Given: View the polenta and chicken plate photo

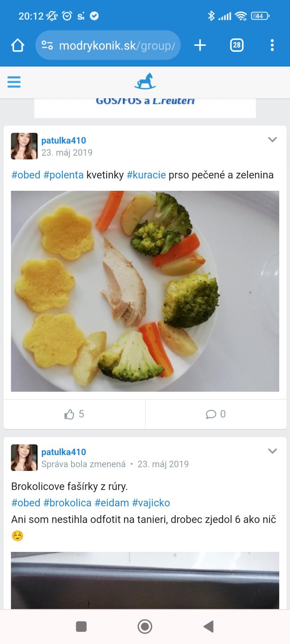Looking at the screenshot, I should tap(145, 291).
